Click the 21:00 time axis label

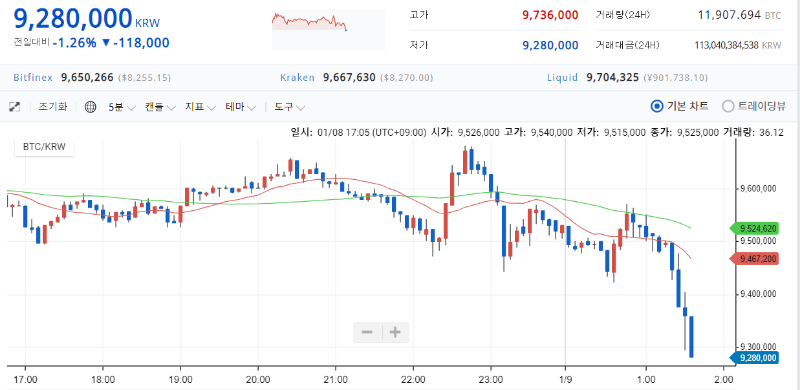[x=335, y=380]
